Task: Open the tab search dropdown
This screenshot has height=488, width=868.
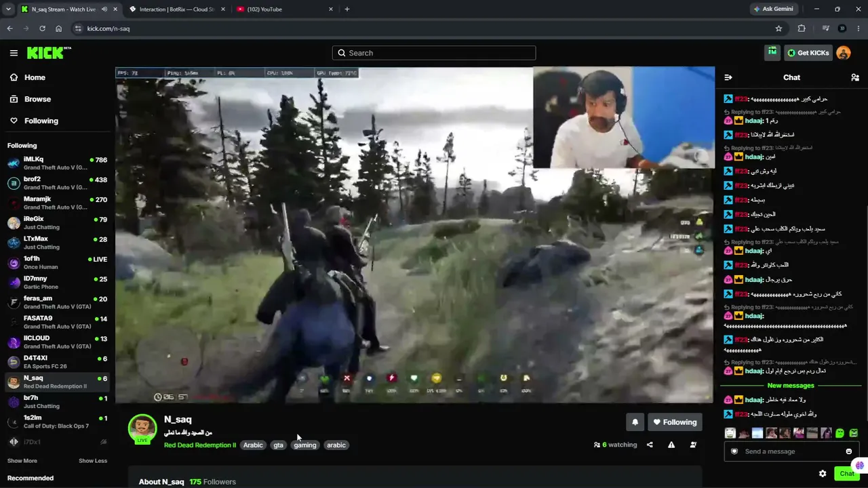Action: pyautogui.click(x=8, y=9)
